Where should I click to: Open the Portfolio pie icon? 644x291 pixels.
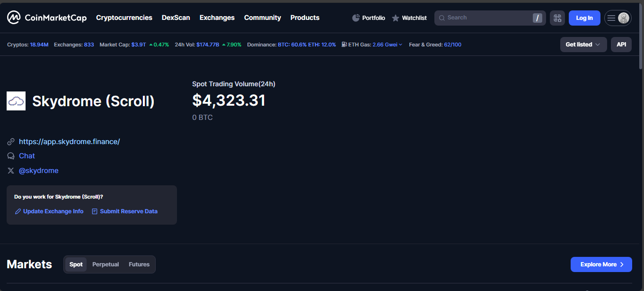356,18
